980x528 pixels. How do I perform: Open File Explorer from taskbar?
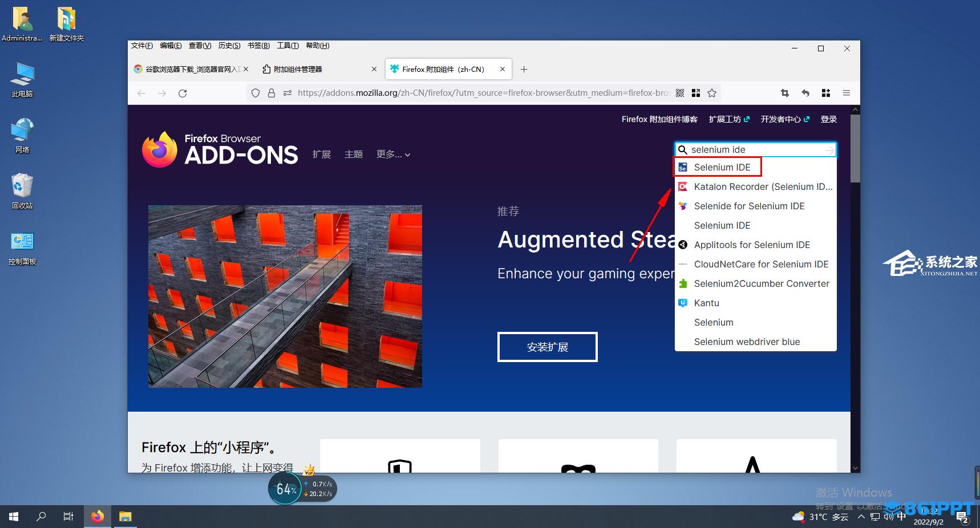click(125, 517)
